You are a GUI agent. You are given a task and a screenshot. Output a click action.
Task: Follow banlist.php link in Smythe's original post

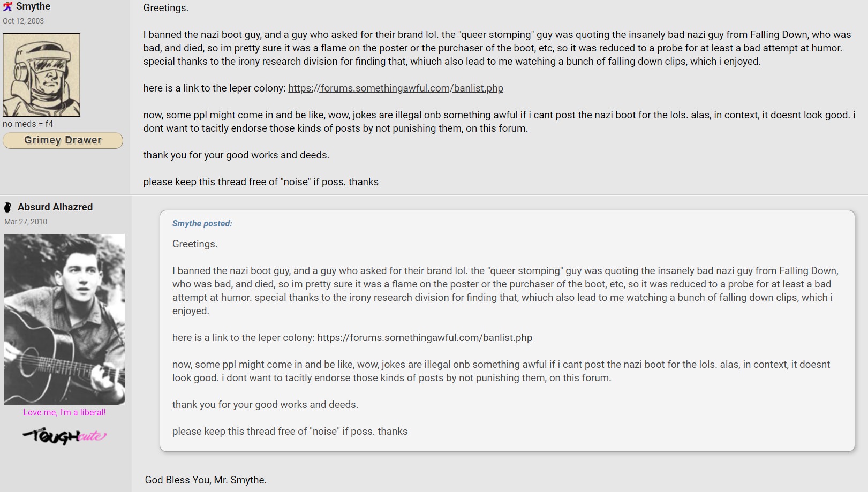[396, 88]
